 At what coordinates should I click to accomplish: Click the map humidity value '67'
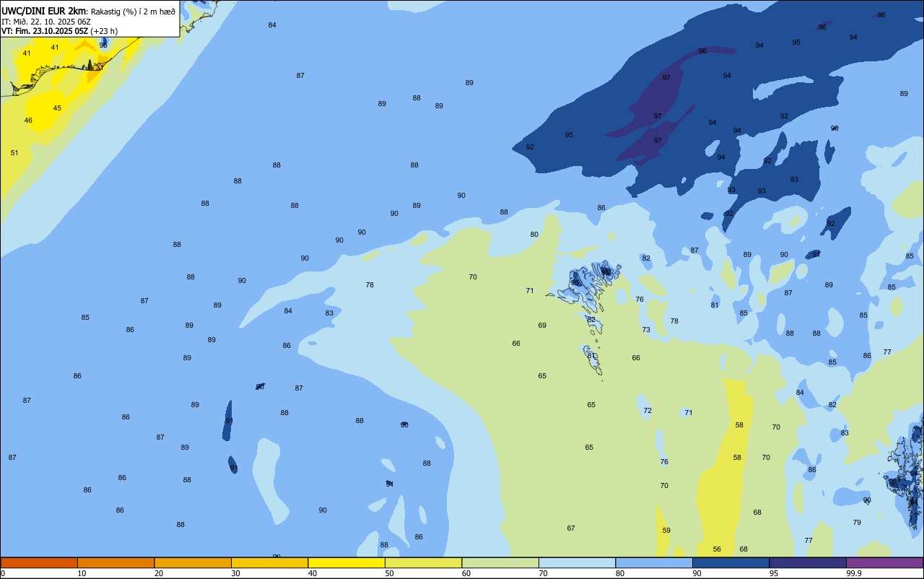point(571,528)
